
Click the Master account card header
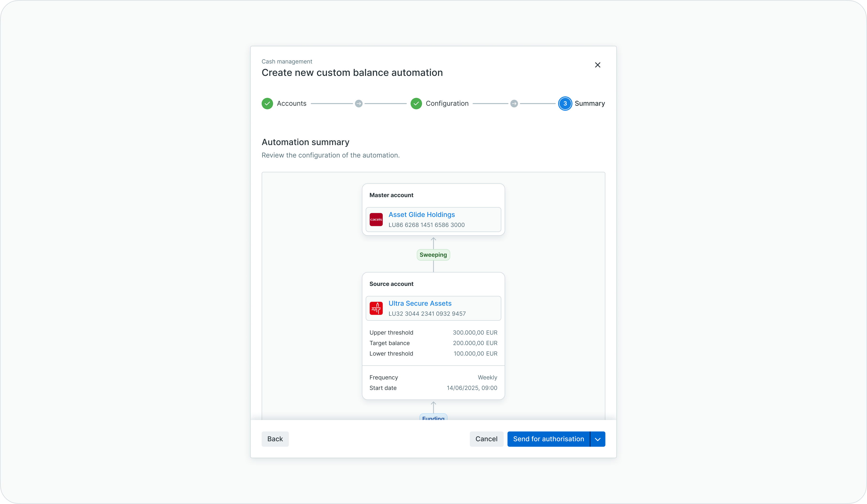click(391, 195)
